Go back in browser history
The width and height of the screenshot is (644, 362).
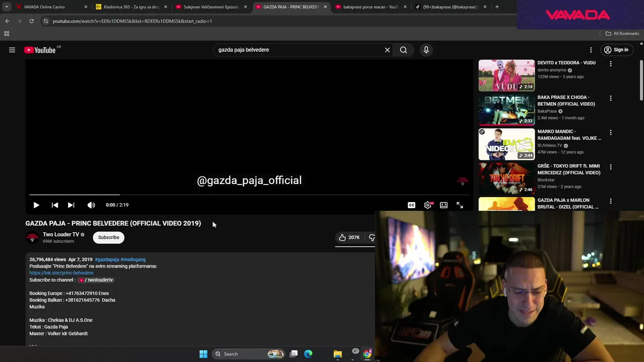pos(7,21)
